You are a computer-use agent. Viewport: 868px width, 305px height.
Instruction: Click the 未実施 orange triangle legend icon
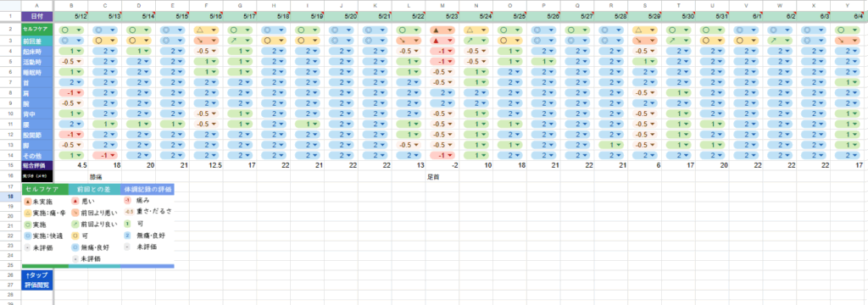28,202
